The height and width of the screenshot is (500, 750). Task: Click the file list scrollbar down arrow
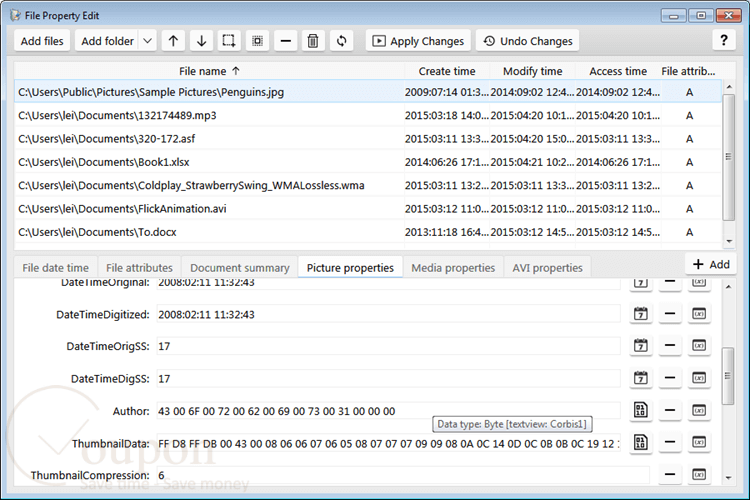(x=729, y=241)
